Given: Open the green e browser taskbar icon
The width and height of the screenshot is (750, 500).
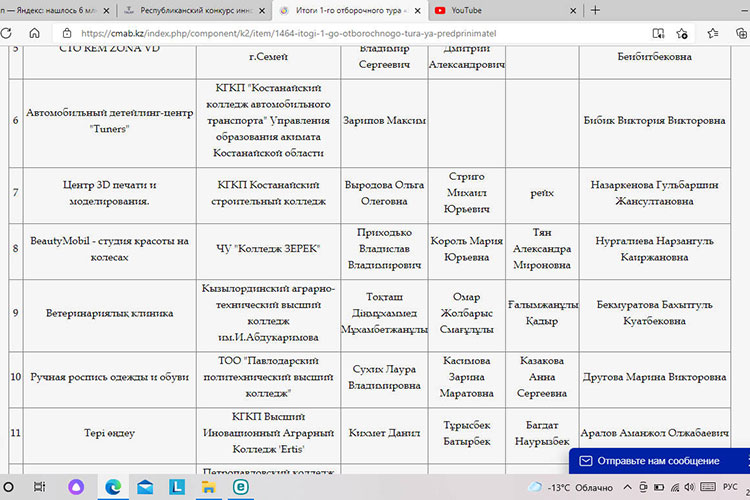Looking at the screenshot, I should 241,487.
